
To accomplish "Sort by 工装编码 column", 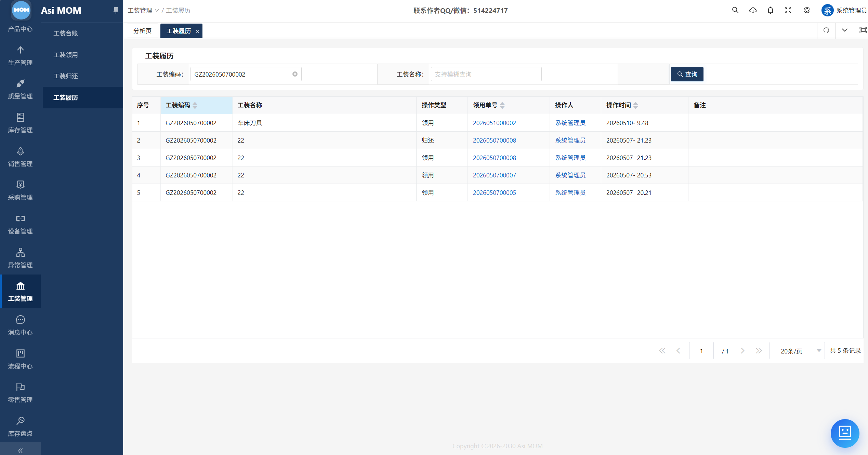I will point(195,105).
